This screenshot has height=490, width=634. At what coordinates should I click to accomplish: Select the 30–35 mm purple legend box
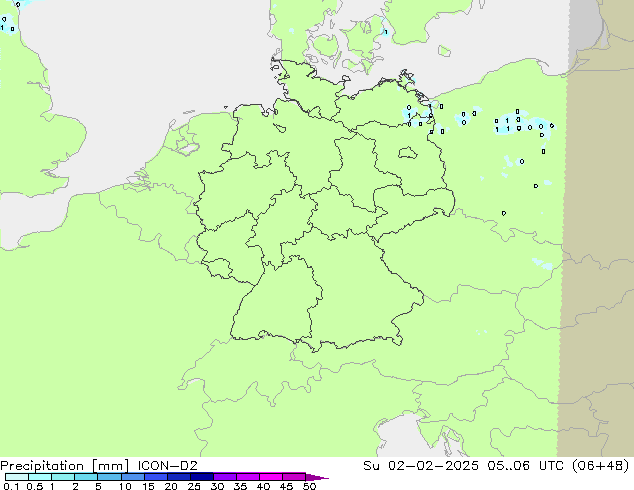225,477
